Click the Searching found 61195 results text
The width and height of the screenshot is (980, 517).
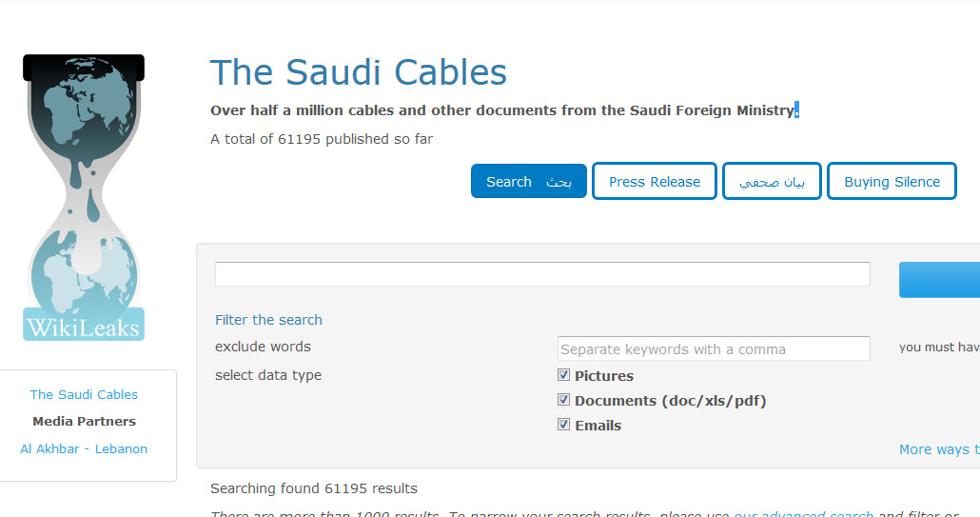(314, 488)
